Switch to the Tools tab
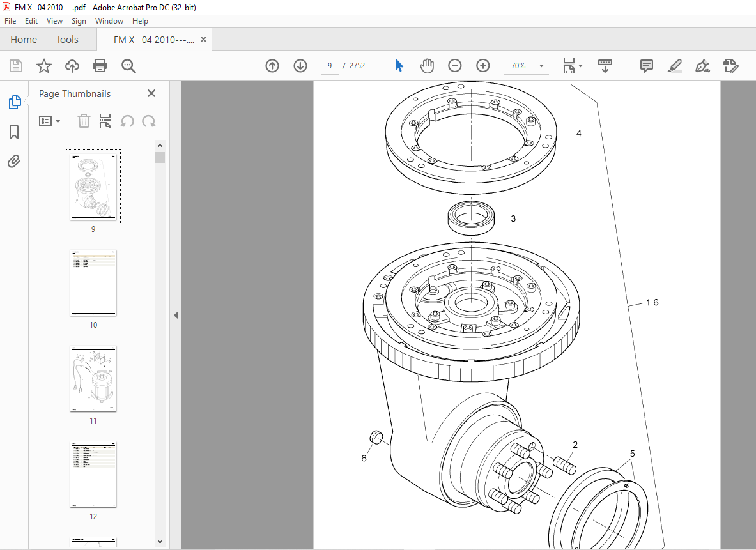The width and height of the screenshot is (756, 550). tap(67, 40)
